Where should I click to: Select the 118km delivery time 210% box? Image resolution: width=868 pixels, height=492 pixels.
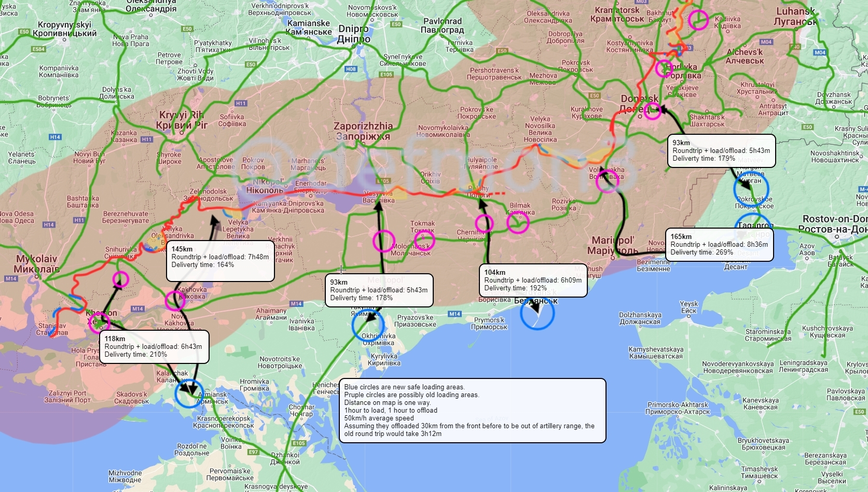point(154,346)
